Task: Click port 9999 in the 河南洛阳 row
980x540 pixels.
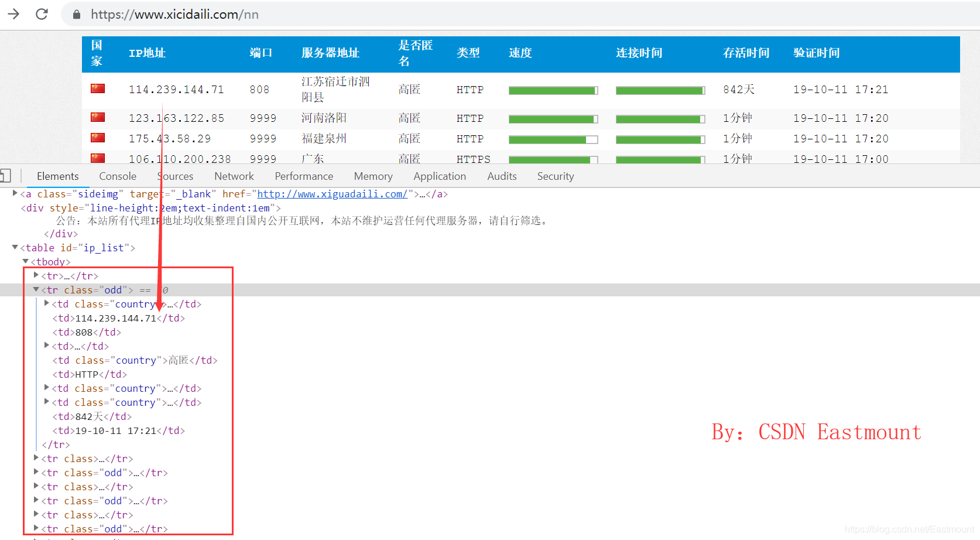Action: pos(263,118)
